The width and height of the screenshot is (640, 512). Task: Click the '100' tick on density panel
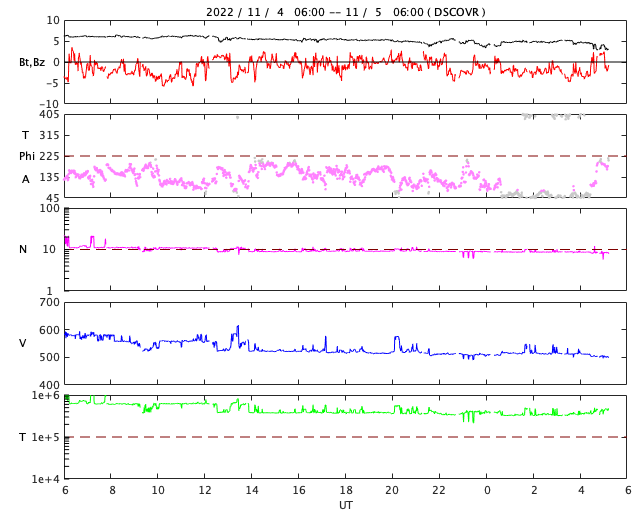coord(49,208)
